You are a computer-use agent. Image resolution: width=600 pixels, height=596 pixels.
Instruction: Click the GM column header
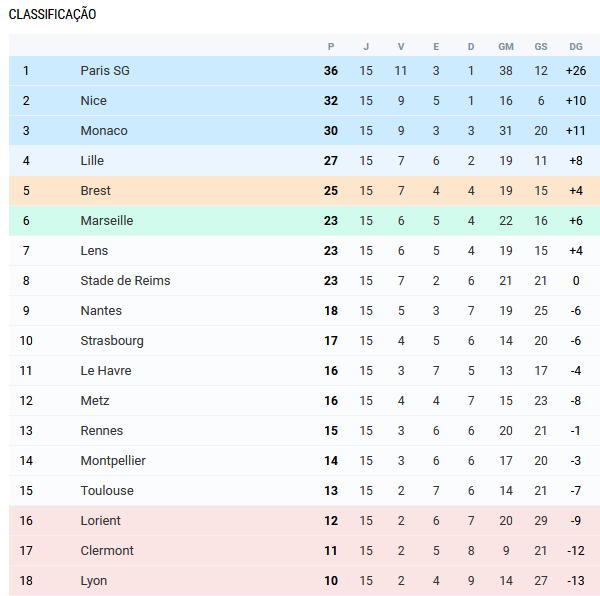tap(506, 47)
